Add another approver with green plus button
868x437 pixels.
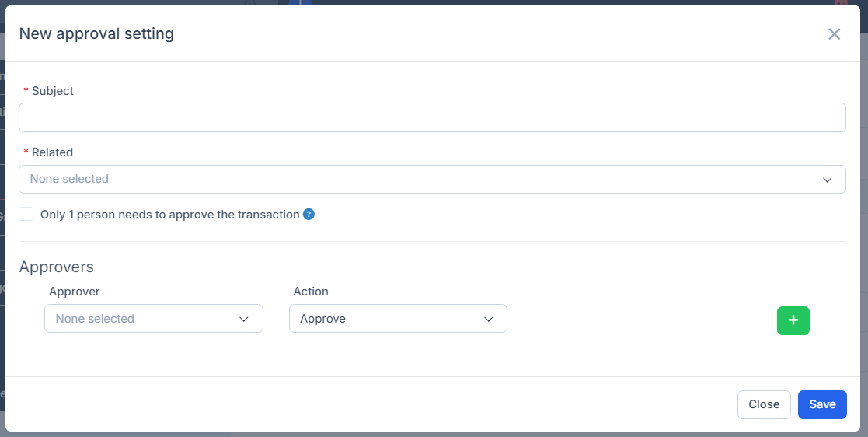[793, 320]
